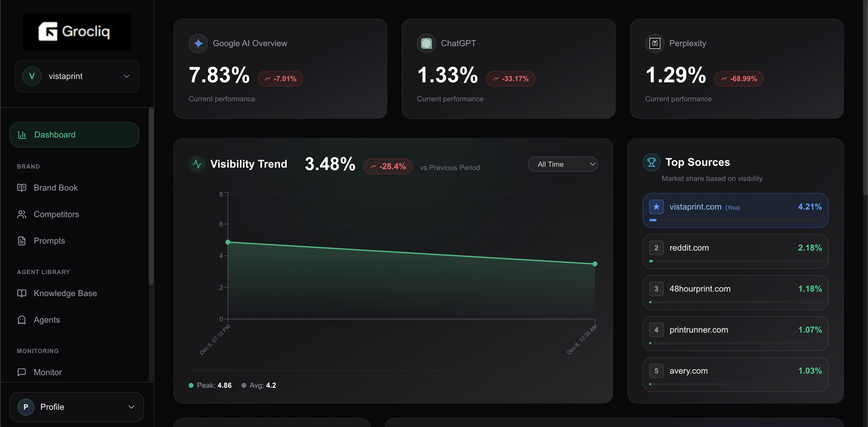Click the chart endpoint at Dec 6
This screenshot has width=868, height=427.
595,264
